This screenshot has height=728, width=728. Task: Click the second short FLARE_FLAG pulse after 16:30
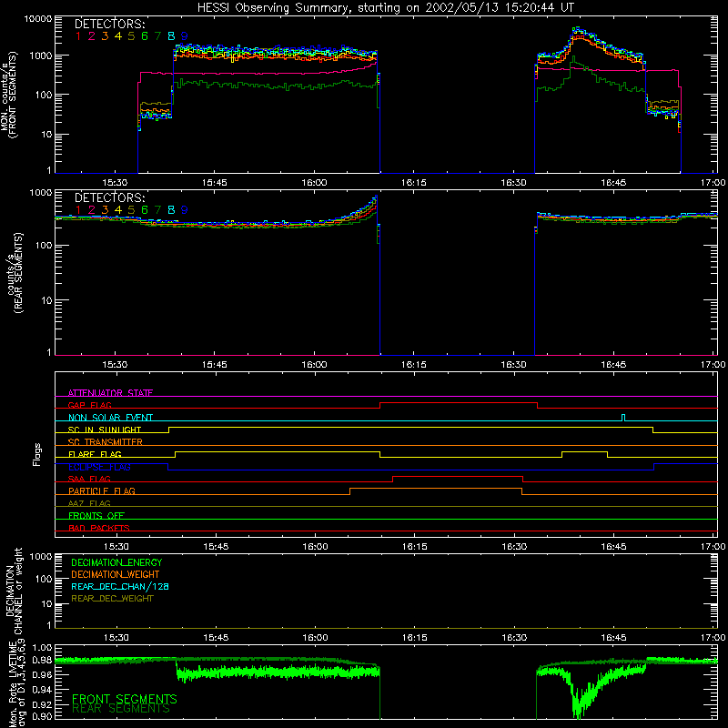click(x=584, y=452)
